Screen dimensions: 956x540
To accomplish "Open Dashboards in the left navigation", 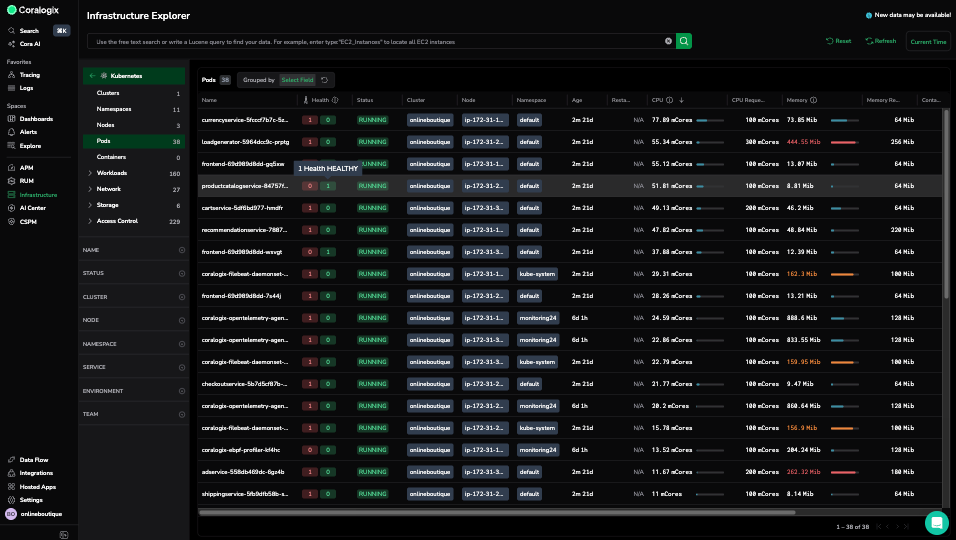I will (x=36, y=119).
